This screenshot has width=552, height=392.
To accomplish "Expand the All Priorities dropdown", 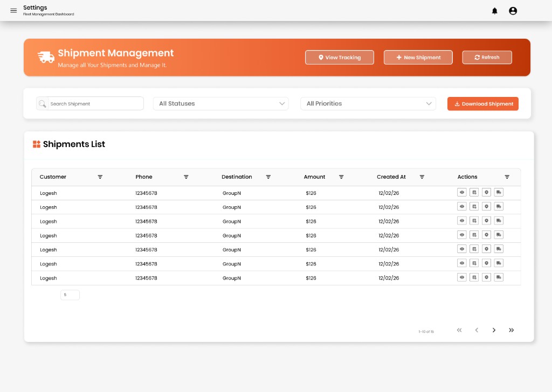I will [368, 104].
